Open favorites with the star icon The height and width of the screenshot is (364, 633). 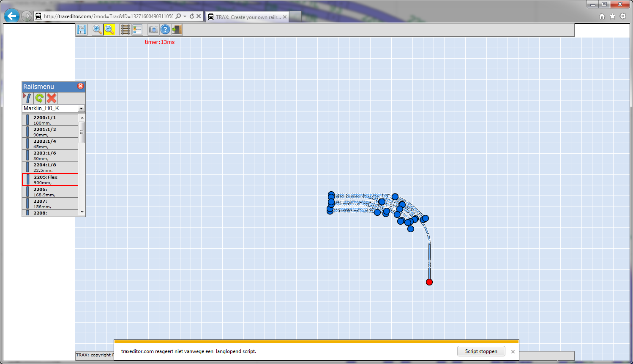[x=612, y=16]
